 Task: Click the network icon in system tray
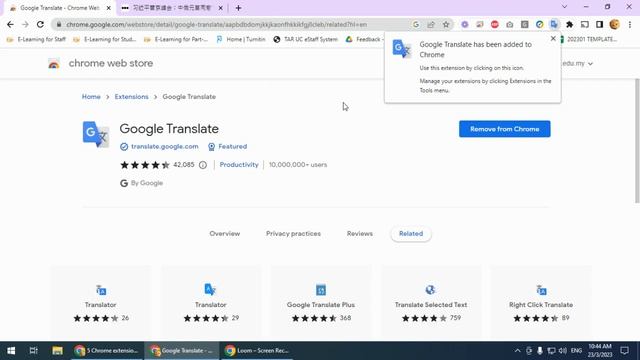pyautogui.click(x=551, y=351)
